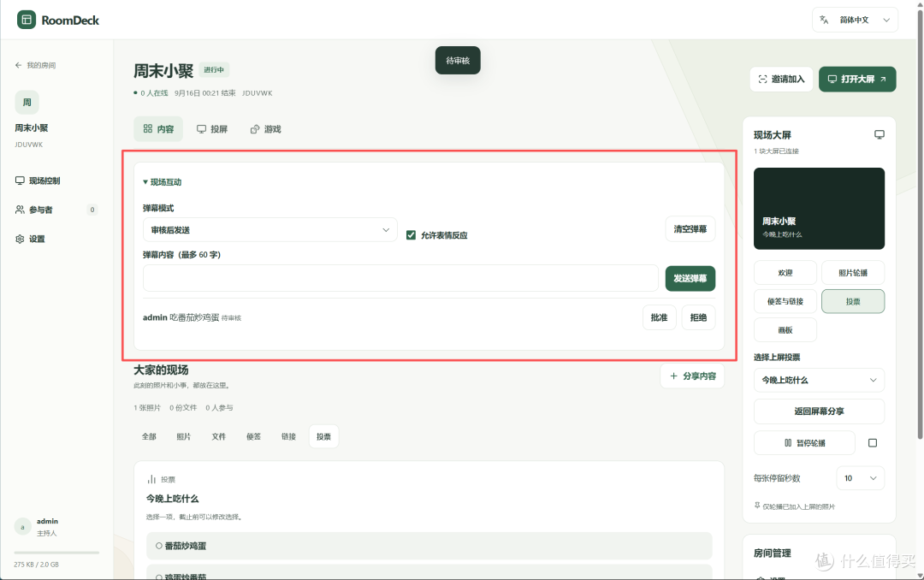
Task: Switch to the 投屏 tab
Action: pos(212,129)
